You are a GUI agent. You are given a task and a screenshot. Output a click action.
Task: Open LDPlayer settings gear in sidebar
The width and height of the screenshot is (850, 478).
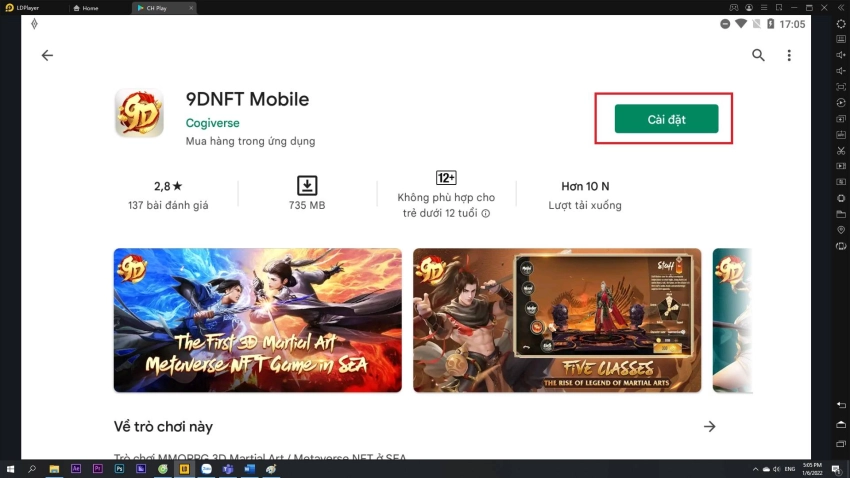pyautogui.click(x=841, y=24)
